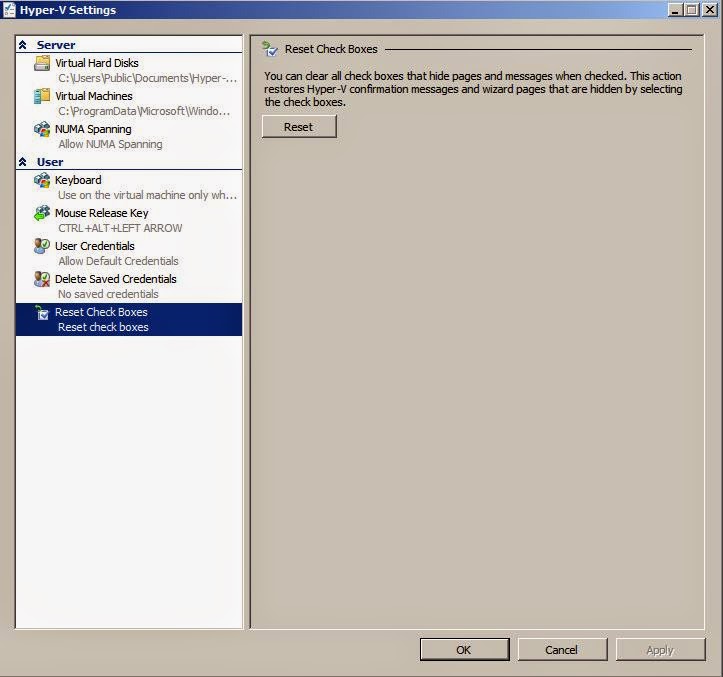
Task: Click the Reset Check Boxes header icon
Action: pos(270,49)
